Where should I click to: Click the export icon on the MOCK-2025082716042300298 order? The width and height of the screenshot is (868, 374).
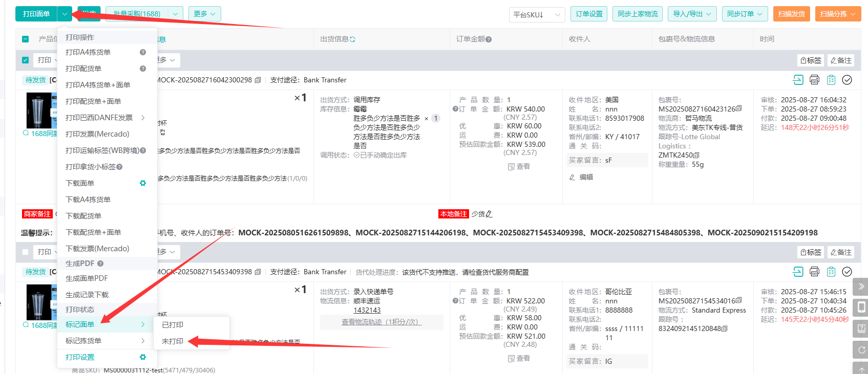[x=798, y=79]
